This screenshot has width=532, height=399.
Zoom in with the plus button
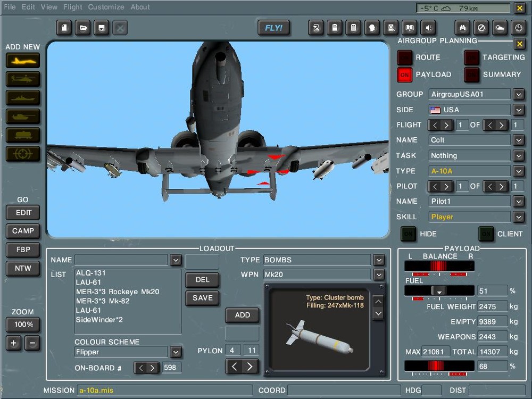(14, 343)
